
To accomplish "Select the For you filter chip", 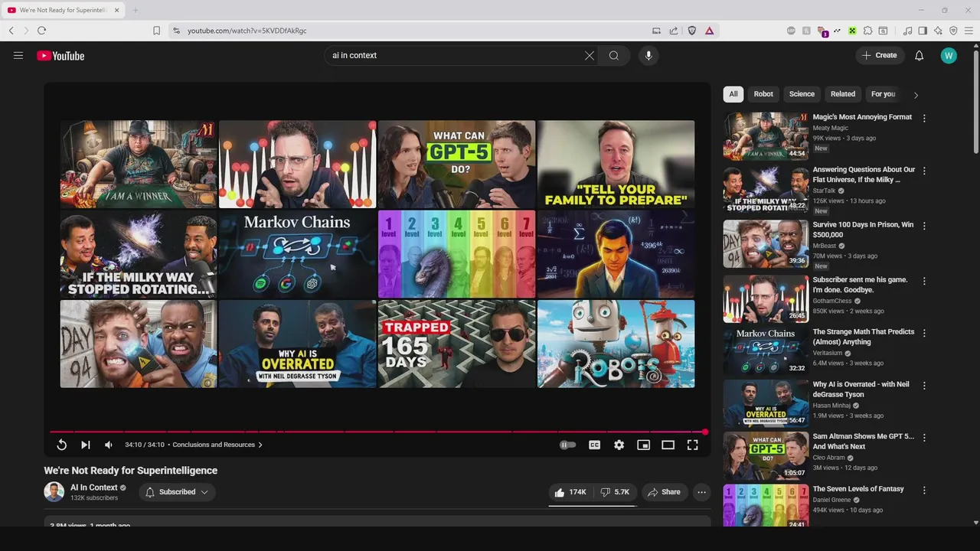I will click(x=883, y=94).
